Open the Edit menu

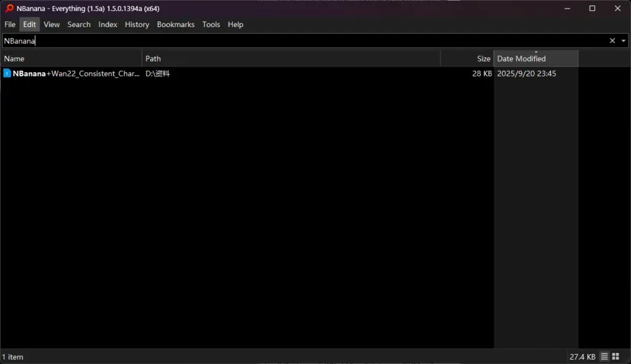(30, 25)
